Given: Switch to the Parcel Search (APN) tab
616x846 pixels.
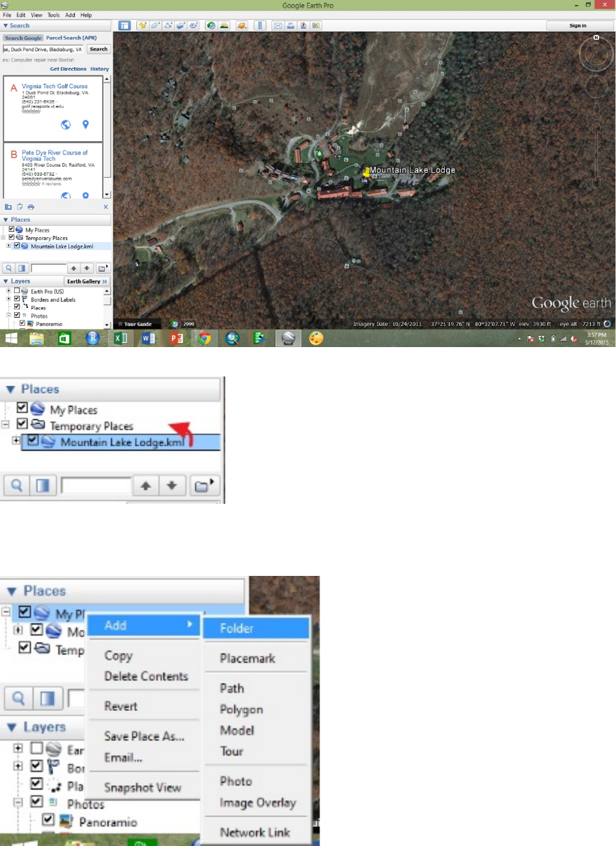Looking at the screenshot, I should point(71,38).
